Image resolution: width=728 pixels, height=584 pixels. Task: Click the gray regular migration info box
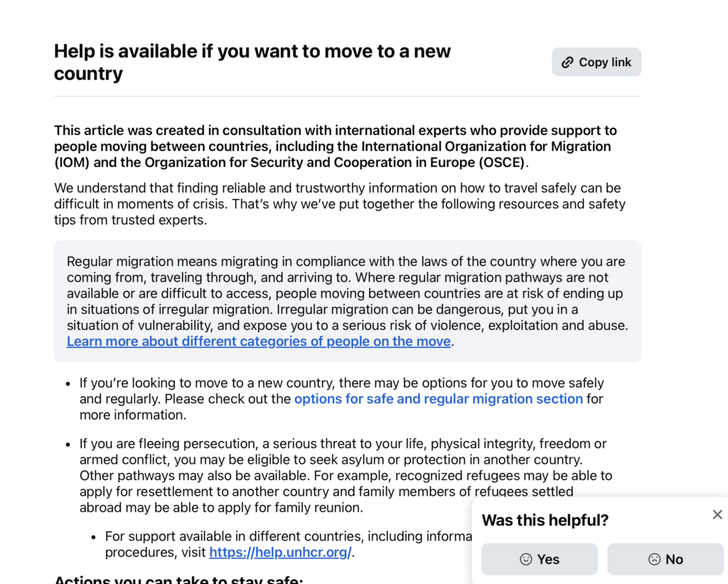click(x=347, y=301)
